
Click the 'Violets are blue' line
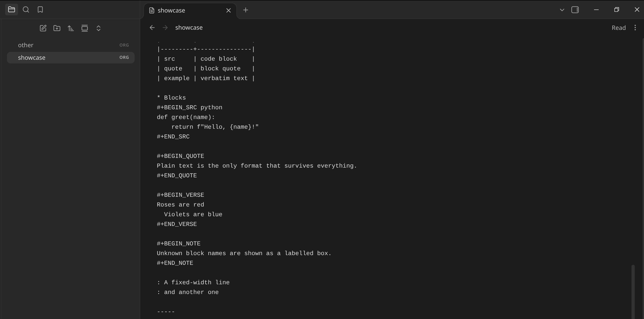193,215
